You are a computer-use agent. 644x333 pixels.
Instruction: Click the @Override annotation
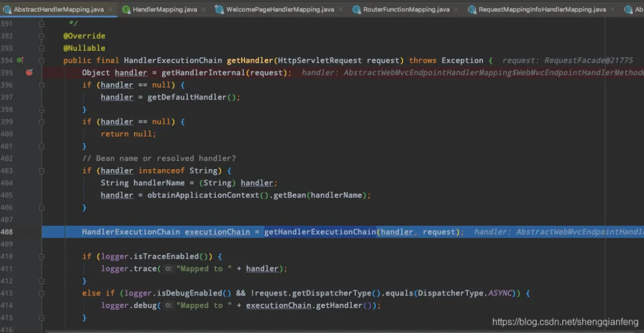(84, 36)
